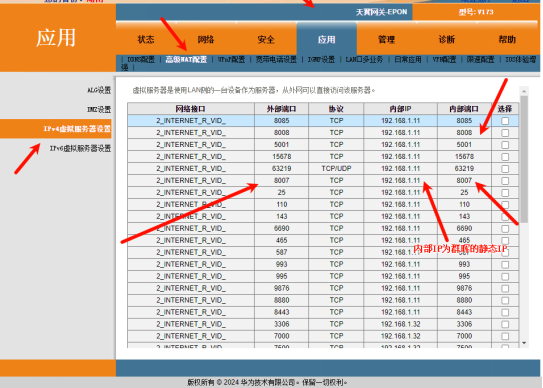The height and width of the screenshot is (388, 543).
Task: Click external port cell 3306
Action: coord(282,324)
